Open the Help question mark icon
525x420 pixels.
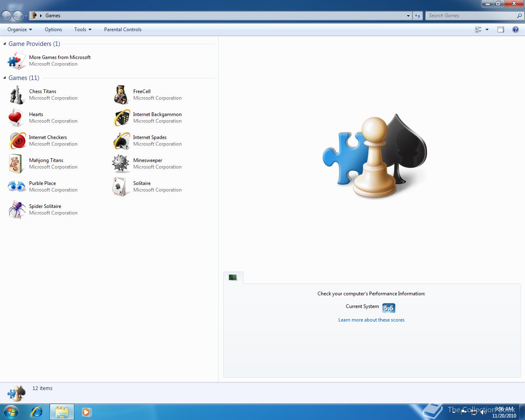516,30
